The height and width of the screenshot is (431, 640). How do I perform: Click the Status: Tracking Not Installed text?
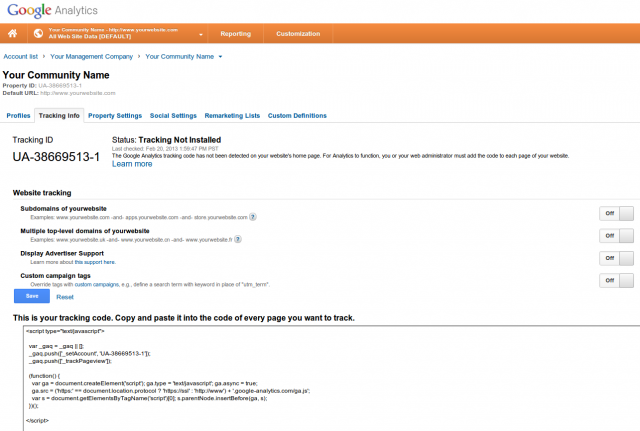[x=167, y=140]
